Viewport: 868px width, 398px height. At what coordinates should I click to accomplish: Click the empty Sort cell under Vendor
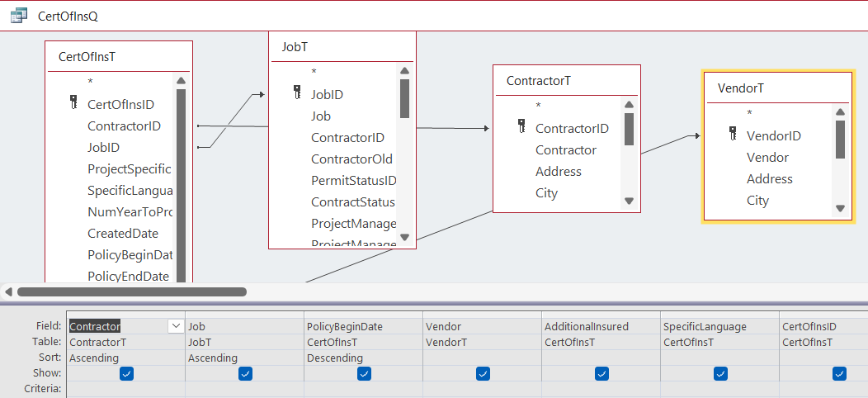pyautogui.click(x=482, y=358)
